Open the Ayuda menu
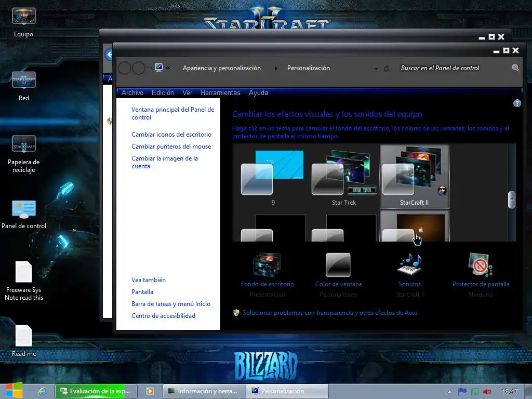The image size is (532, 399). click(258, 92)
